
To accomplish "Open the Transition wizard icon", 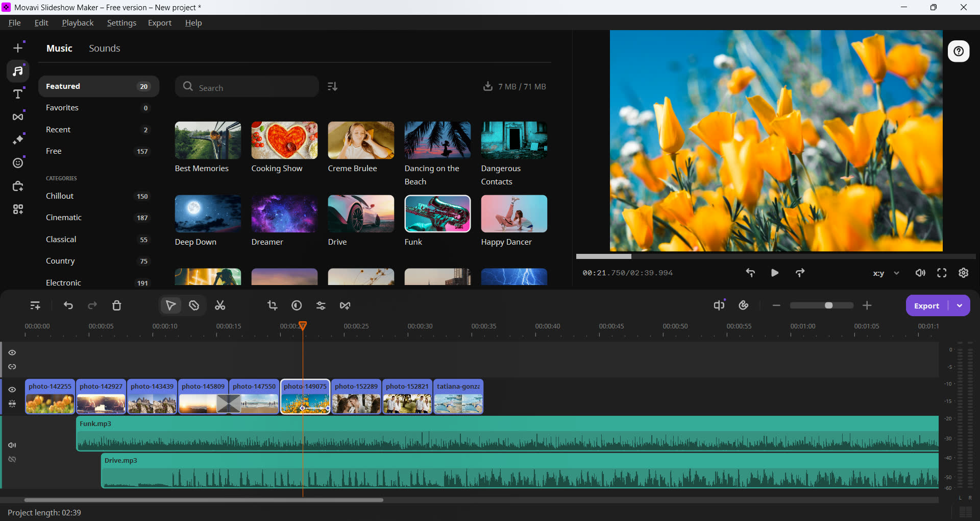I will (x=345, y=305).
